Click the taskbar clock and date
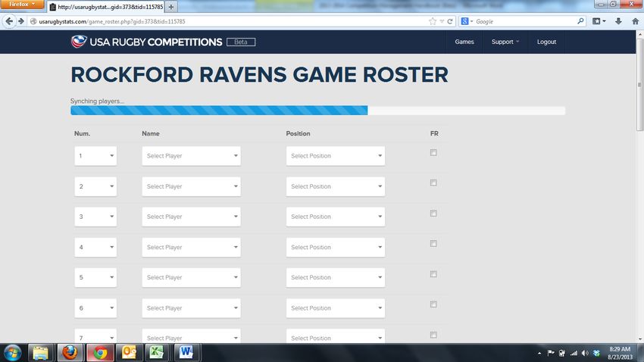Image resolution: width=644 pixels, height=362 pixels. [x=620, y=353]
